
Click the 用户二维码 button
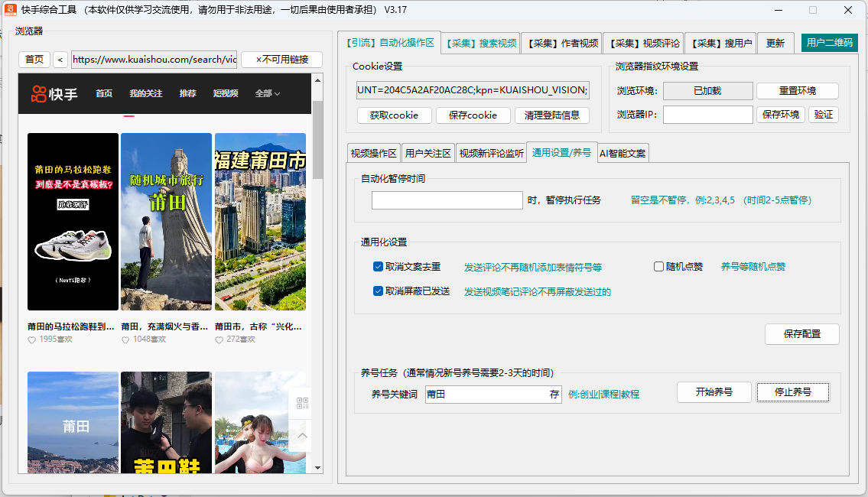pyautogui.click(x=829, y=43)
